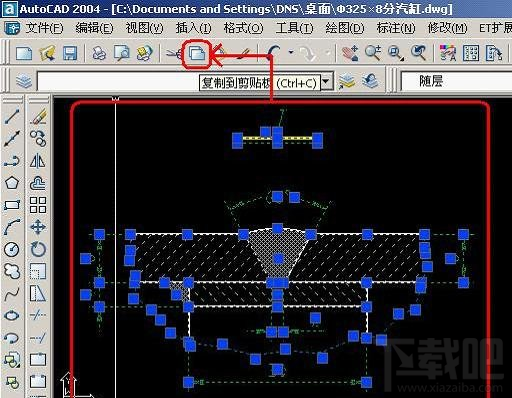The height and width of the screenshot is (398, 512).
Task: Expand the layer list dropdown arrow
Action: pos(327,82)
